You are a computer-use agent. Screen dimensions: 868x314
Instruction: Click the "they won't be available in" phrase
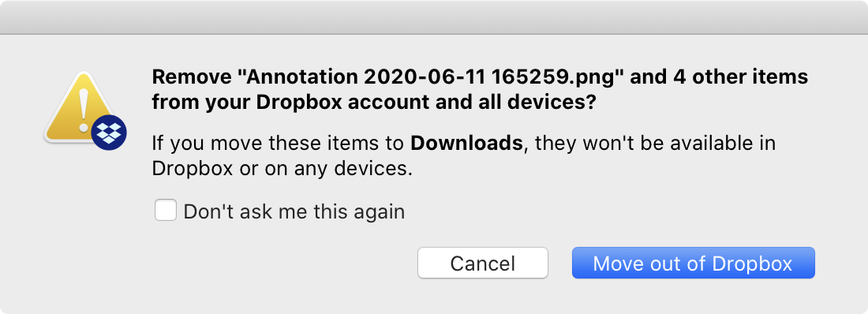655,144
